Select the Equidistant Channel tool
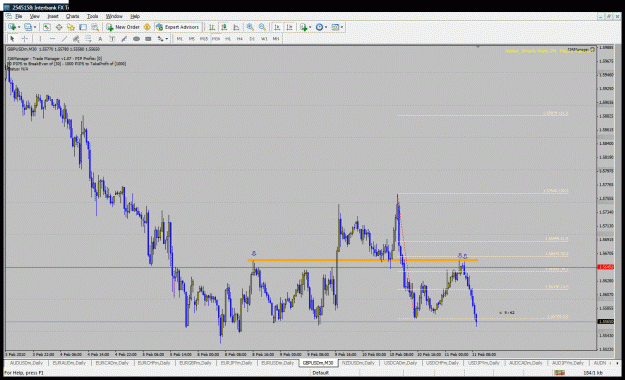This screenshot has width=625, height=380. (x=76, y=39)
